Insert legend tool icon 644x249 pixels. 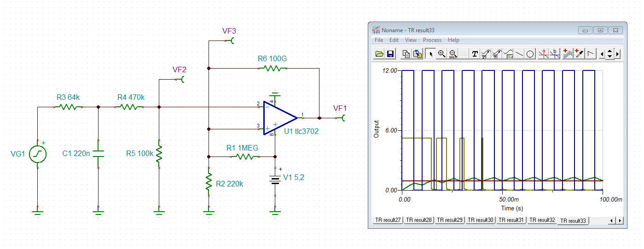coord(508,54)
